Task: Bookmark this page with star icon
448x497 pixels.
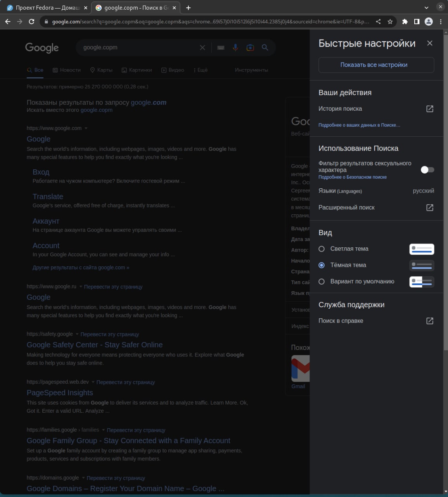Action: 390,22
